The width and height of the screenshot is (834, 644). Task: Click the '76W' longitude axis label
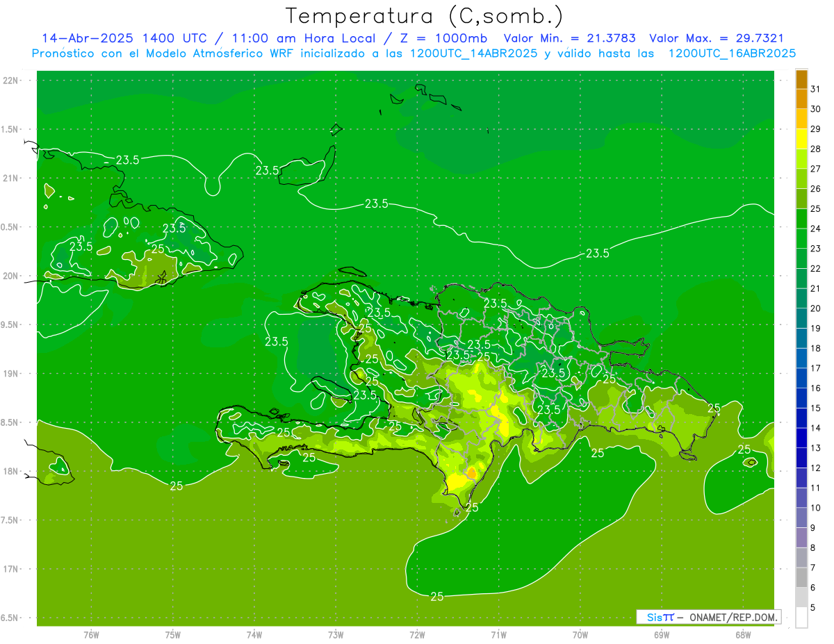(91, 635)
